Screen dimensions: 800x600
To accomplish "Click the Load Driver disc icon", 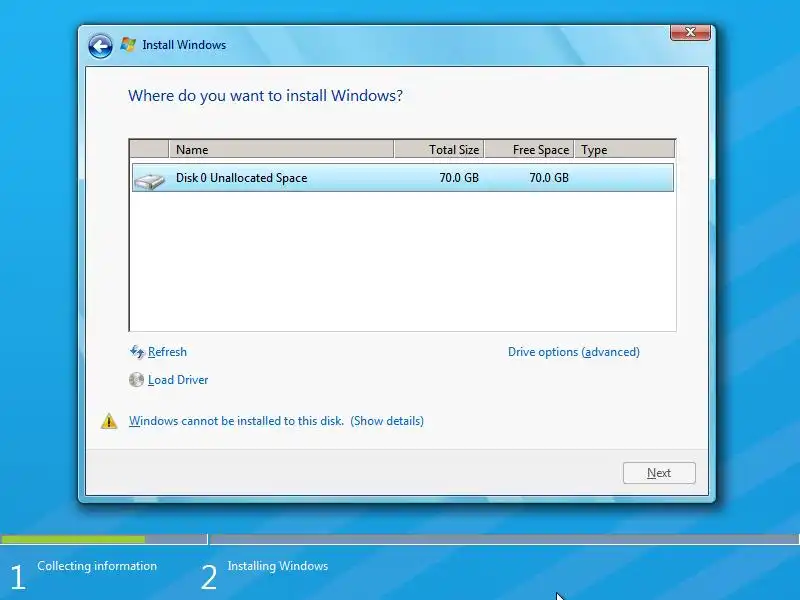I will (136, 380).
